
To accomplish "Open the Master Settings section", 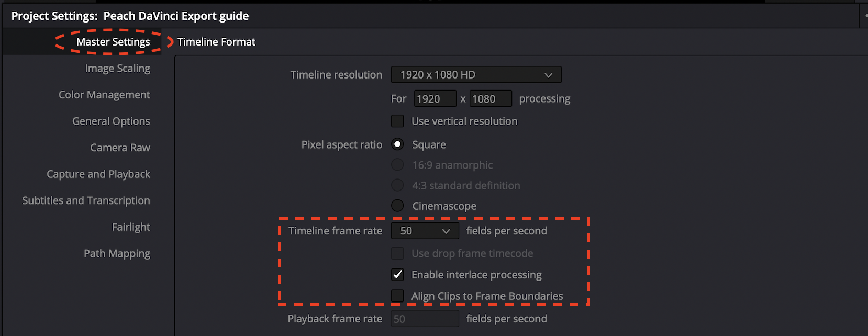I will pos(113,42).
